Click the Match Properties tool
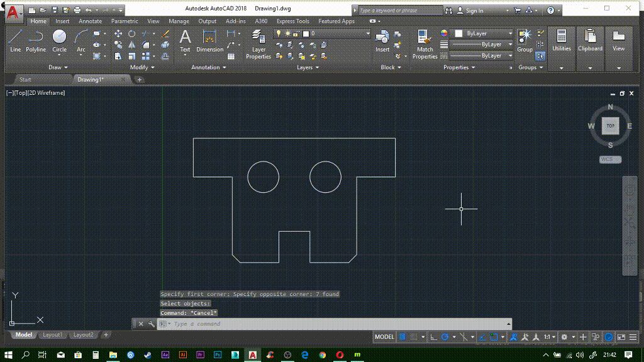 click(x=425, y=45)
